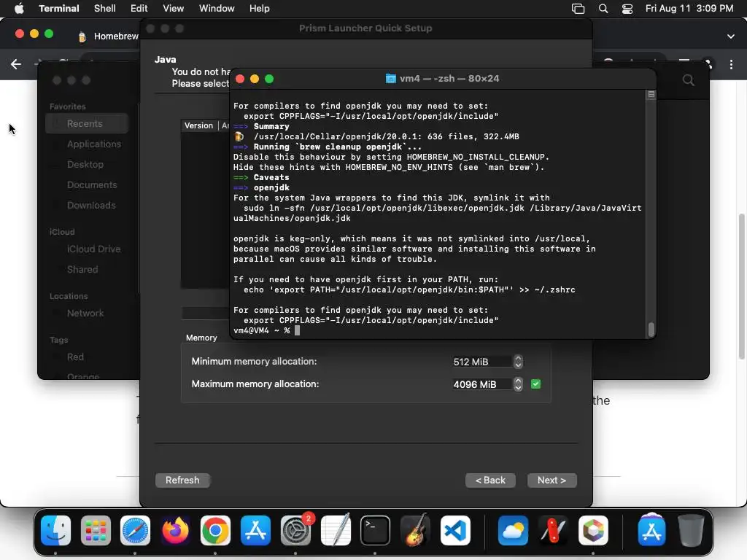The image size is (747, 560).
Task: Open the cloud weather app in Dock
Action: click(513, 530)
